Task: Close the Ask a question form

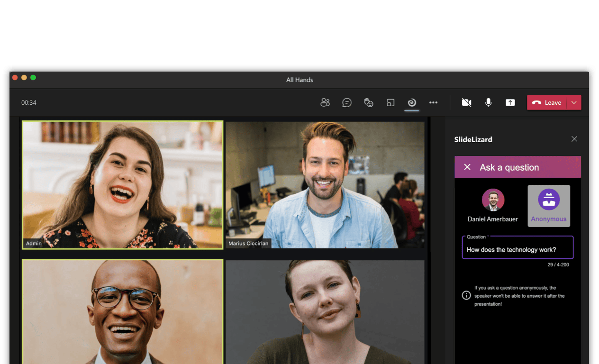Action: click(x=467, y=167)
